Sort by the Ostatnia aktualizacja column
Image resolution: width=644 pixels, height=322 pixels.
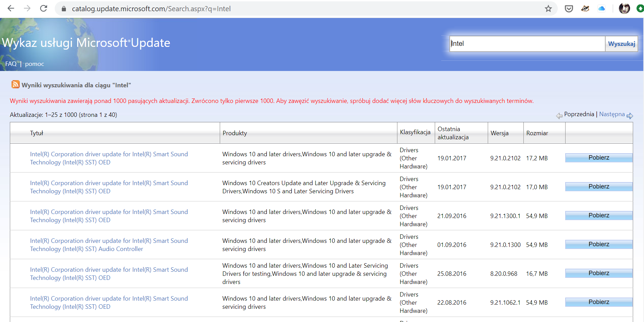click(453, 133)
